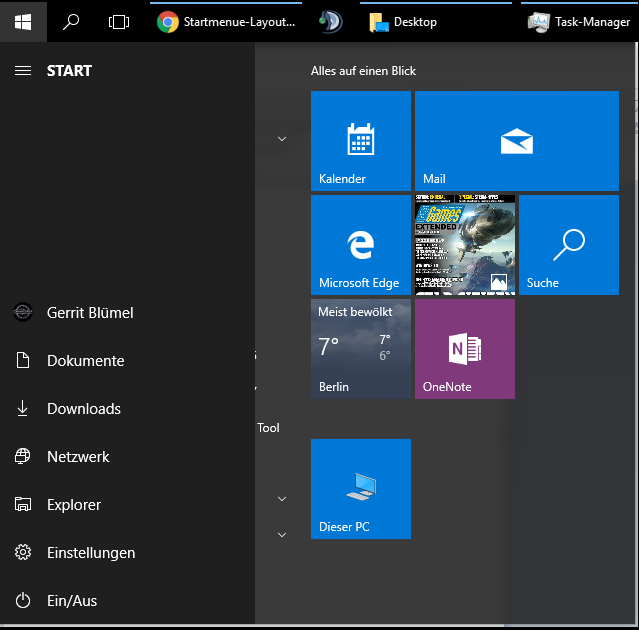Screen dimensions: 639x630
Task: Click the START heading text
Action: click(x=69, y=71)
